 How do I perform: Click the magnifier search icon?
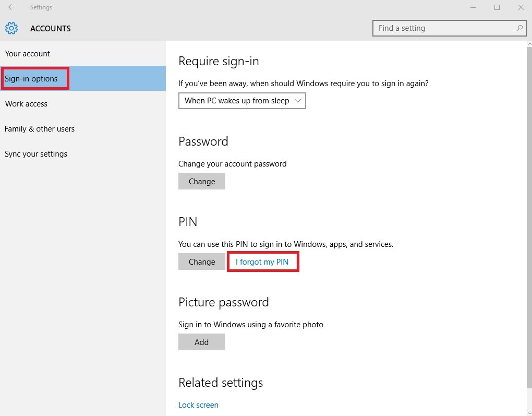519,28
